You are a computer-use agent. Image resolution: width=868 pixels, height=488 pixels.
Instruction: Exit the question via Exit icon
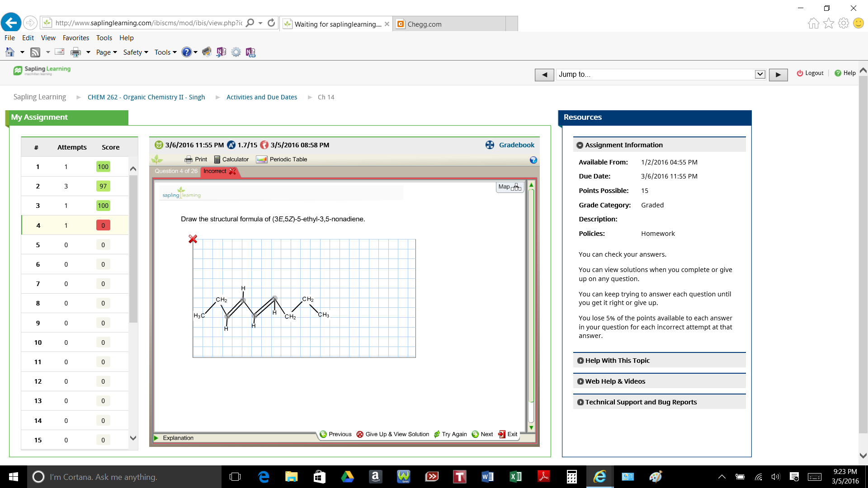pos(502,434)
